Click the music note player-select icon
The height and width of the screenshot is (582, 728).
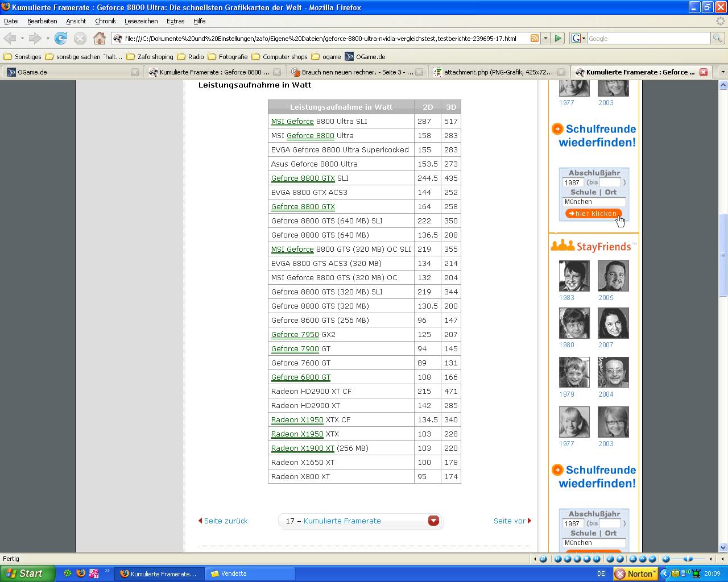543,559
